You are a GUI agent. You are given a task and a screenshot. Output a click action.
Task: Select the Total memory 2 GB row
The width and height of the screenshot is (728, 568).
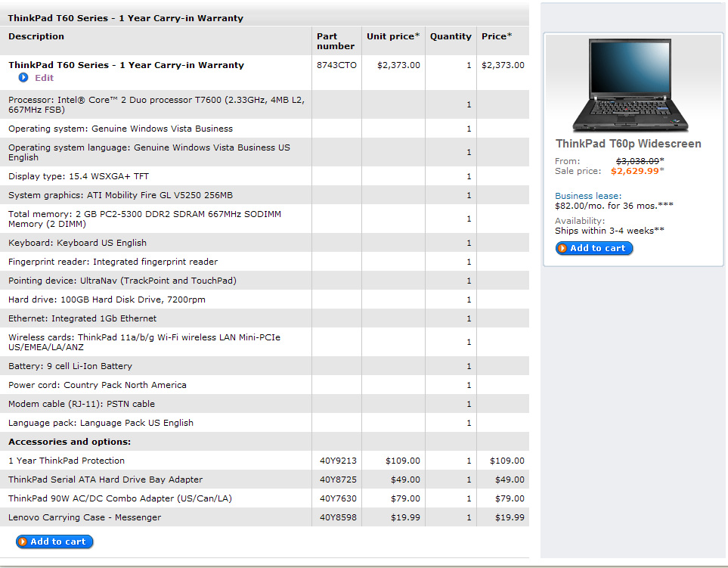(x=265, y=219)
